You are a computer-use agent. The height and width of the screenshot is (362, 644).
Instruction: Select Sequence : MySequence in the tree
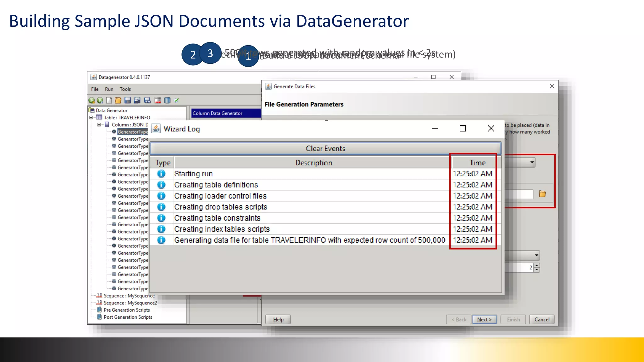pos(129,296)
